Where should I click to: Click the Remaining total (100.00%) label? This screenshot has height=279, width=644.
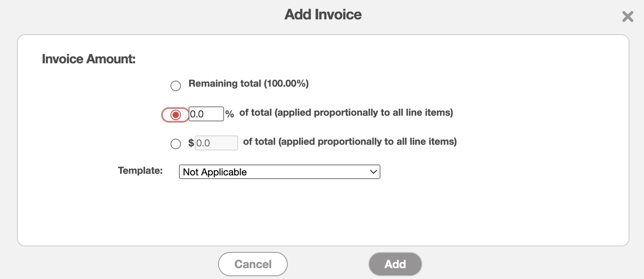coord(248,83)
